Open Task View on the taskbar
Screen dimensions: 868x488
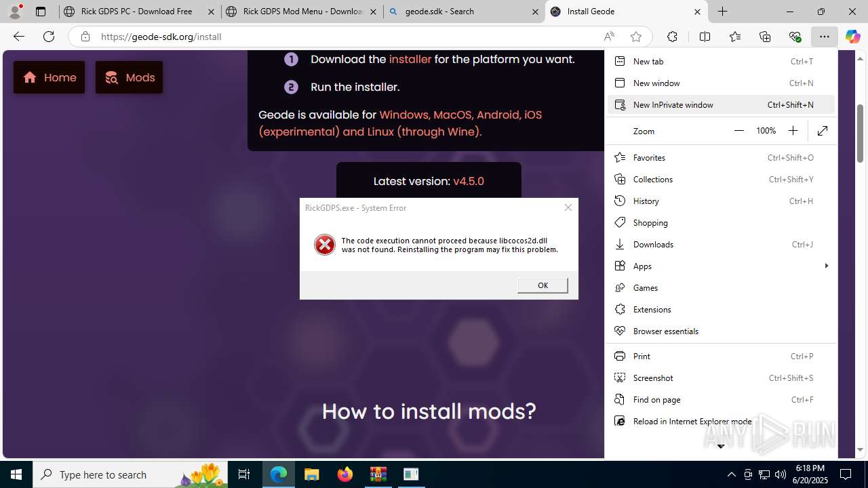[244, 474]
